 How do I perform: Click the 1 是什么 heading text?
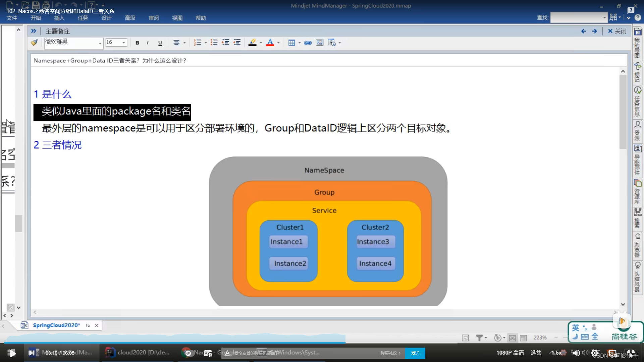tap(53, 94)
